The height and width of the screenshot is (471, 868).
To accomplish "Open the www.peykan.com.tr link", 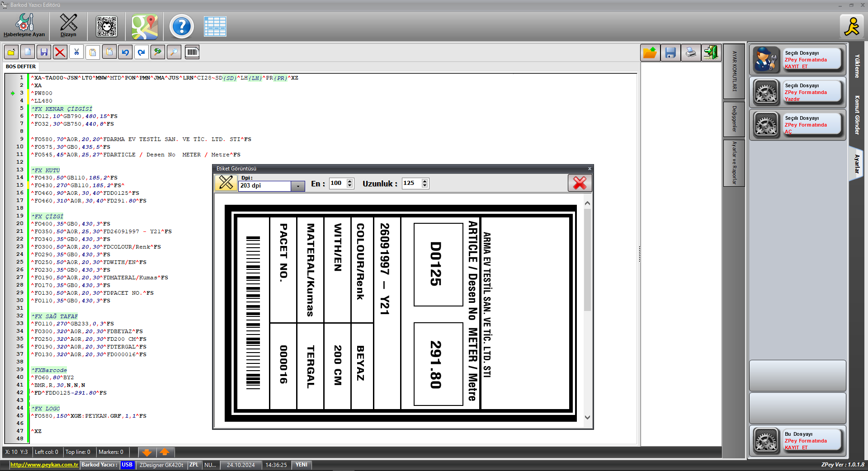I will 44,465.
